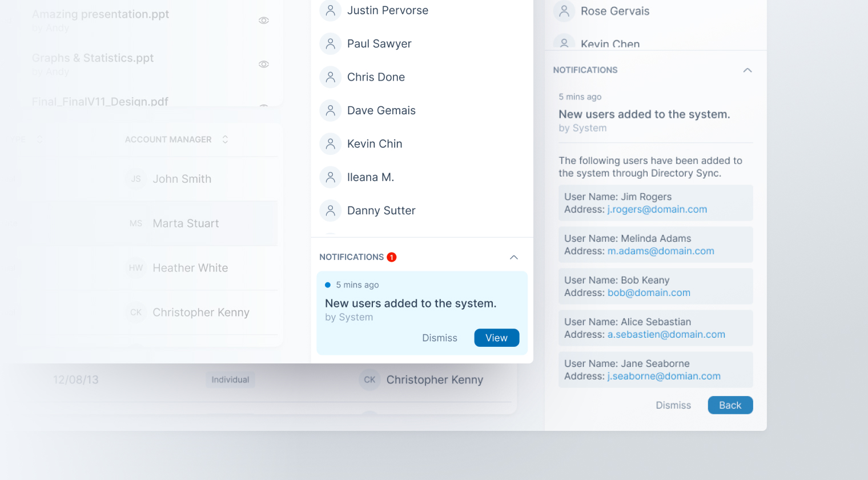Dismiss the new users notification card
Viewport: 868px width, 480px height.
(x=439, y=338)
